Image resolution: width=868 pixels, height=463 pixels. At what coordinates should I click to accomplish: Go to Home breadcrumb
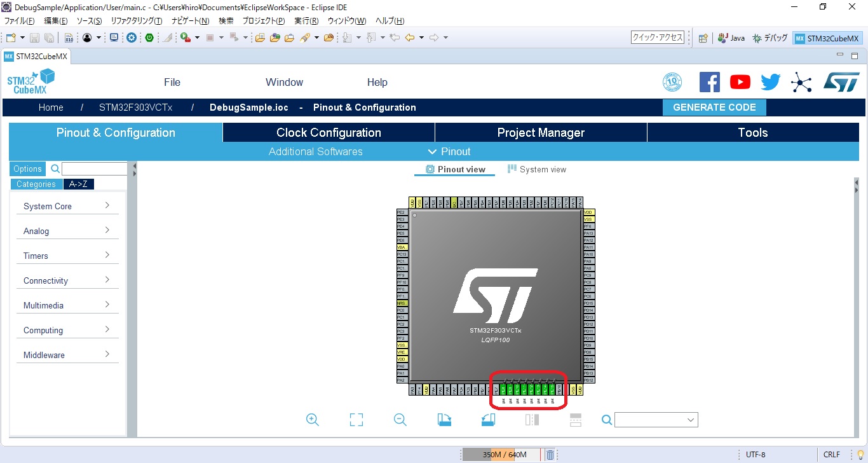[x=51, y=107]
